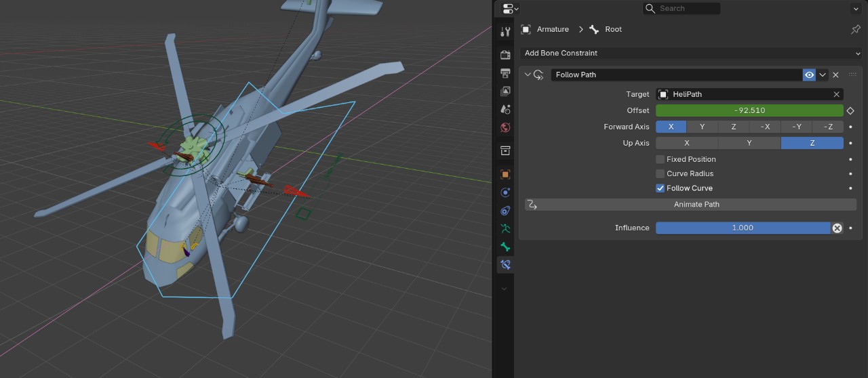Expand the tab column chevron below Bone Constraints
The width and height of the screenshot is (868, 378).
(505, 289)
